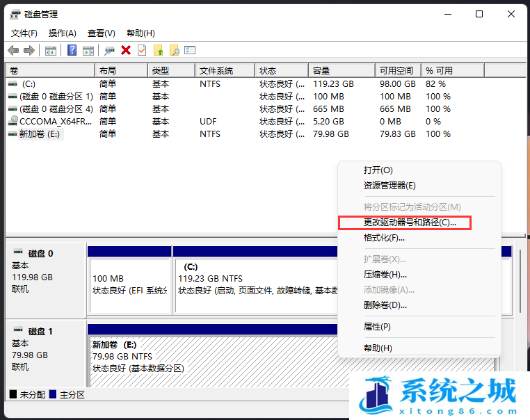530x420 pixels.
Task: Click the blue 主分区 legend swatch
Action: click(x=53, y=394)
